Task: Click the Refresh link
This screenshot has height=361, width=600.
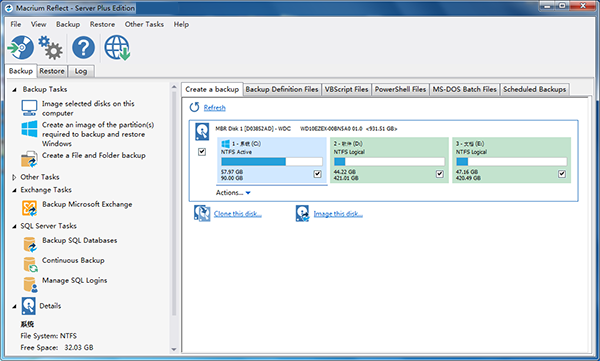Action: click(214, 108)
